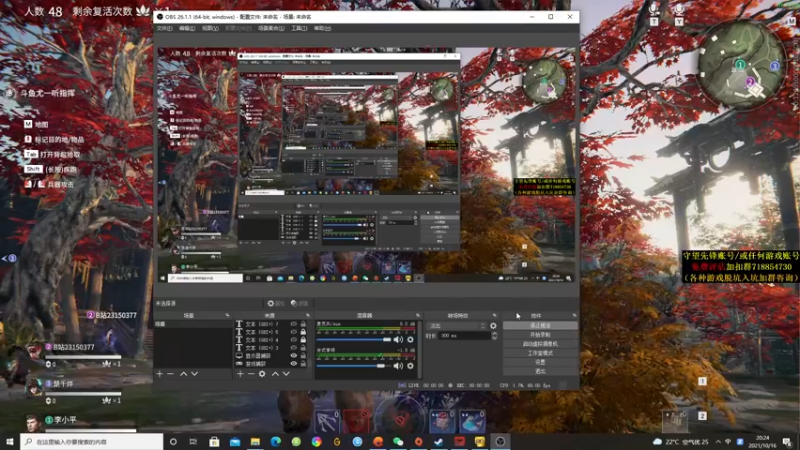
Task: Open Cortana circle on taskbar
Action: [173, 441]
